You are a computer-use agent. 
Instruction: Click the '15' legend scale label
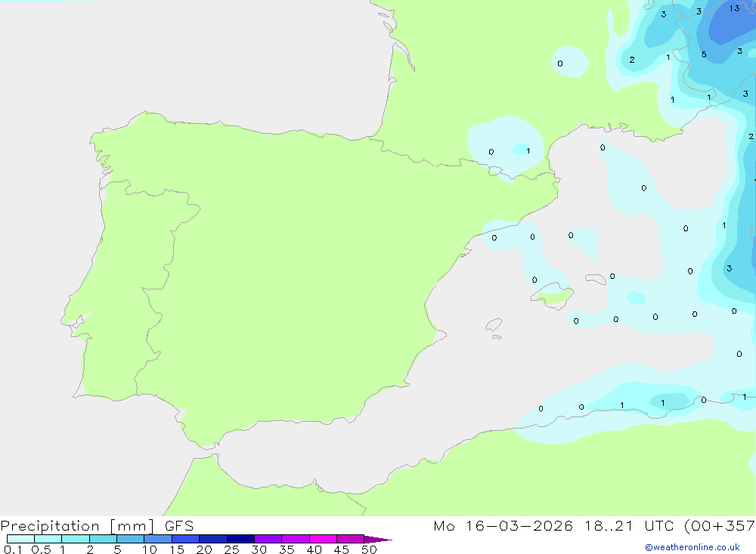[x=177, y=549]
